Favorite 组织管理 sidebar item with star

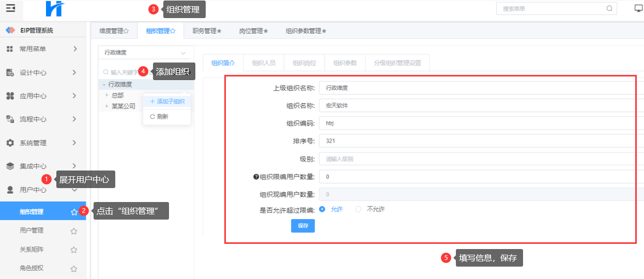click(x=74, y=212)
